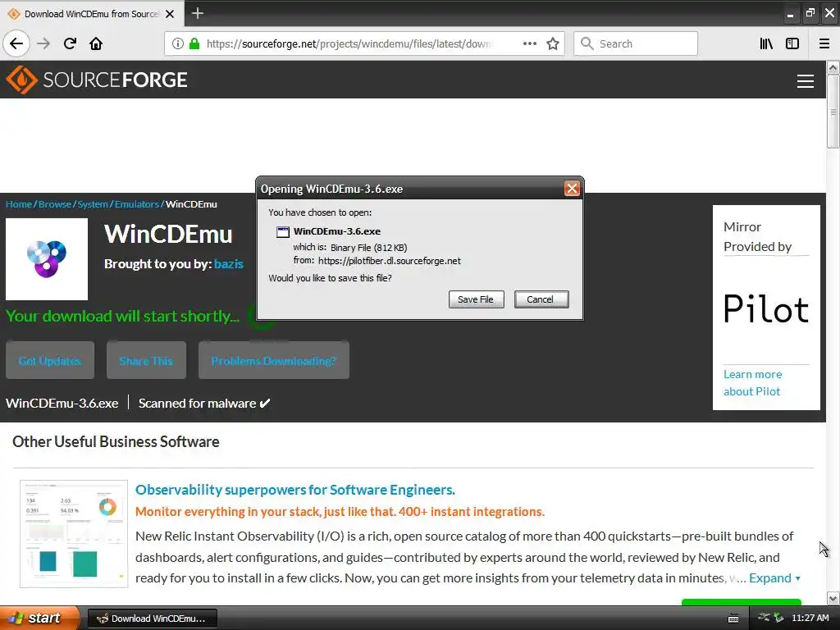Open the Emulators breadcrumb link

point(137,204)
